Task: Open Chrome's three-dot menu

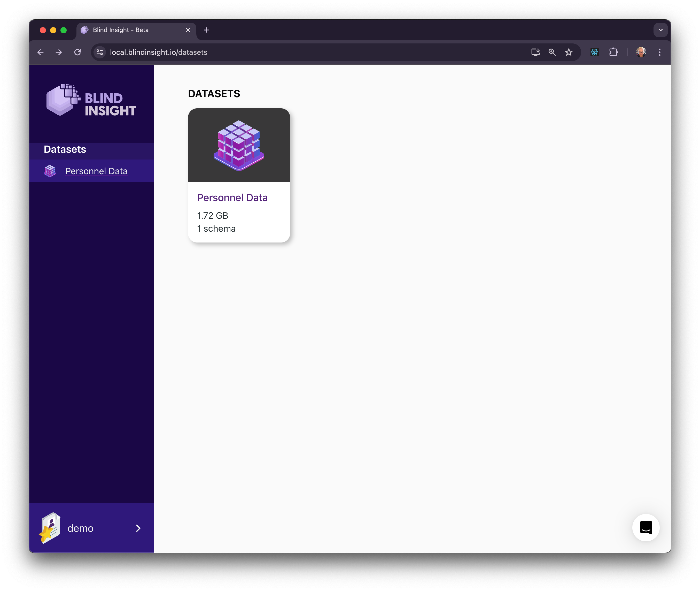Action: 659,52
